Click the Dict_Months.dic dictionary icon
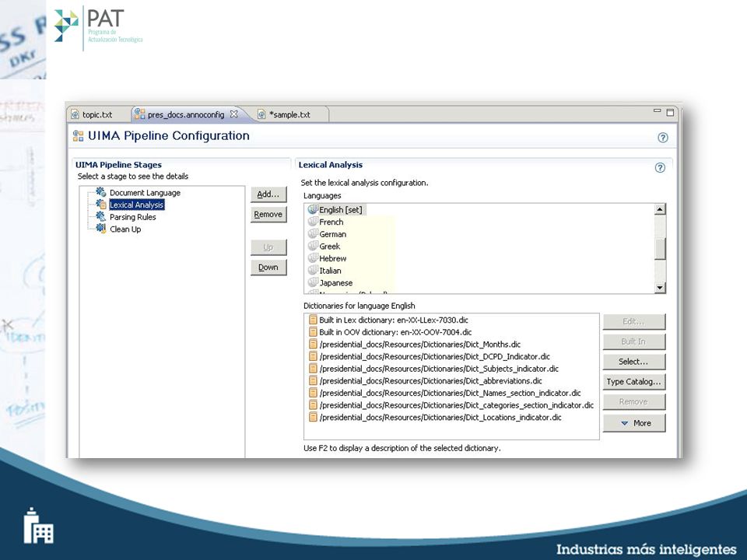747x560 pixels. click(313, 344)
